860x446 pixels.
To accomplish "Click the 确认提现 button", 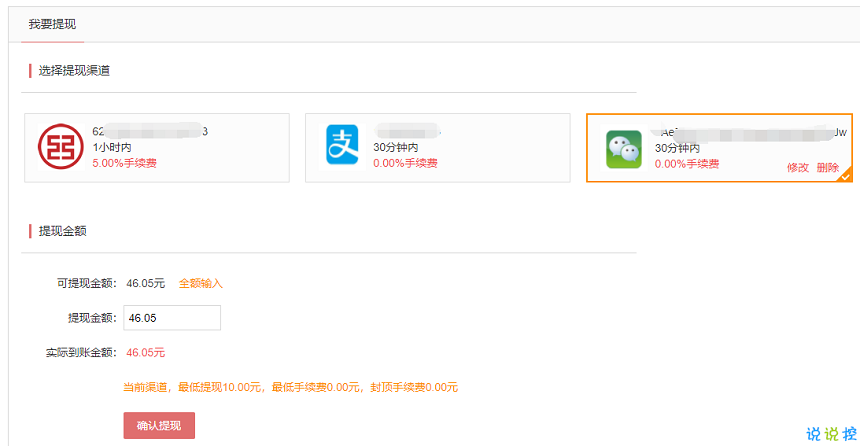I will 159,426.
